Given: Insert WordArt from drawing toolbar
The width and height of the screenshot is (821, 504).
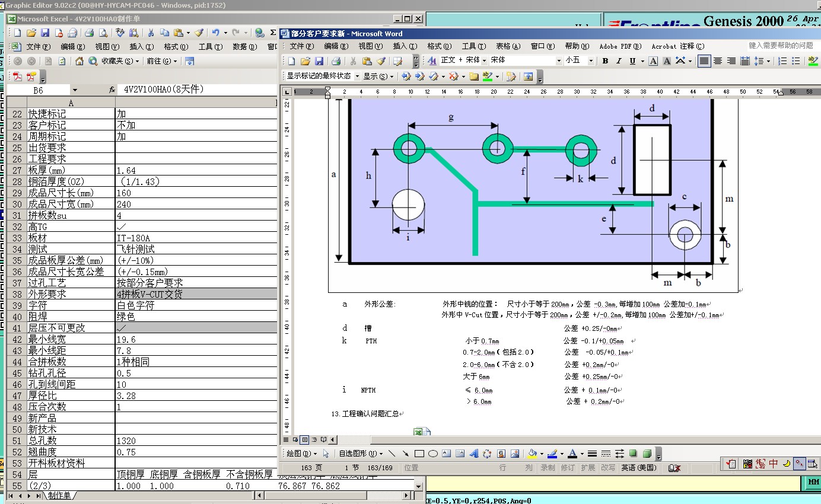Looking at the screenshot, I should (473, 454).
